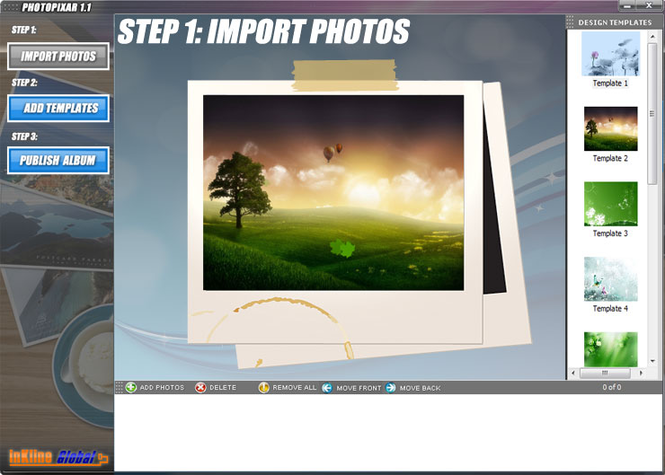Screen dimensions: 665x475
Task: Click the landscape photo in the preview frame
Action: (333, 192)
